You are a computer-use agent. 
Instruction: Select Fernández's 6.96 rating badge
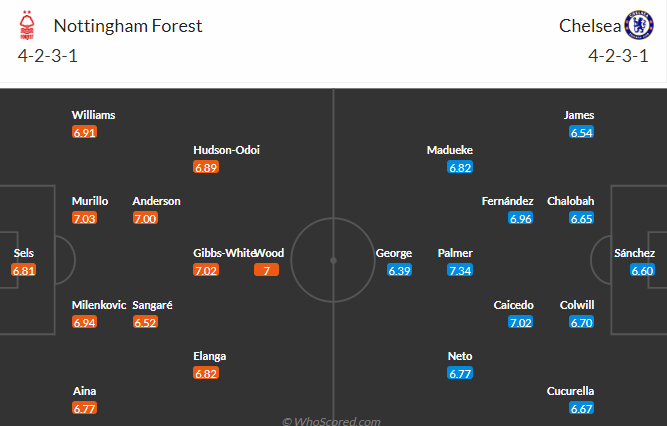pos(521,218)
